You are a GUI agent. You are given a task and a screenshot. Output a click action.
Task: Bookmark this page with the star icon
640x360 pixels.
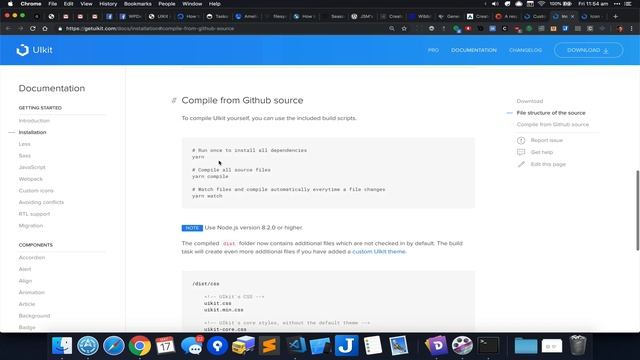(404, 29)
